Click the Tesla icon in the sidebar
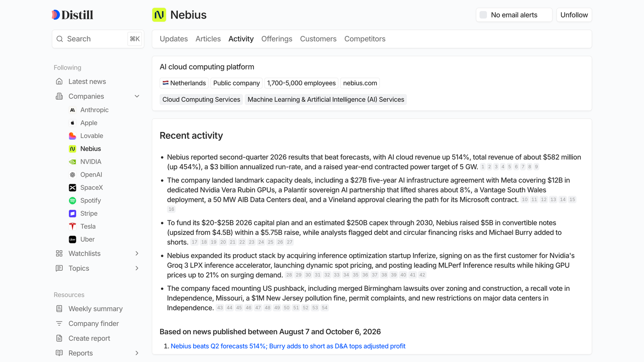Image resolution: width=644 pixels, height=362 pixels. point(72,226)
